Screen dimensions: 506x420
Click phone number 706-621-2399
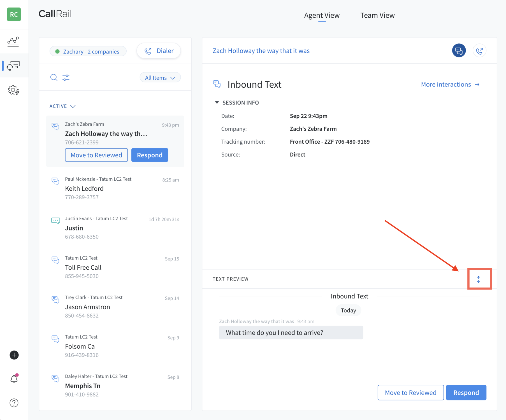coord(82,142)
